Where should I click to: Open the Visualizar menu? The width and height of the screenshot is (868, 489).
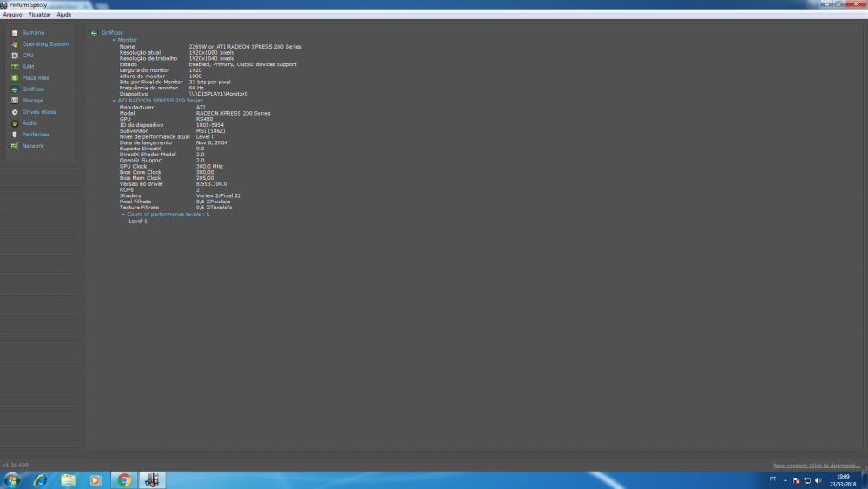tap(39, 15)
